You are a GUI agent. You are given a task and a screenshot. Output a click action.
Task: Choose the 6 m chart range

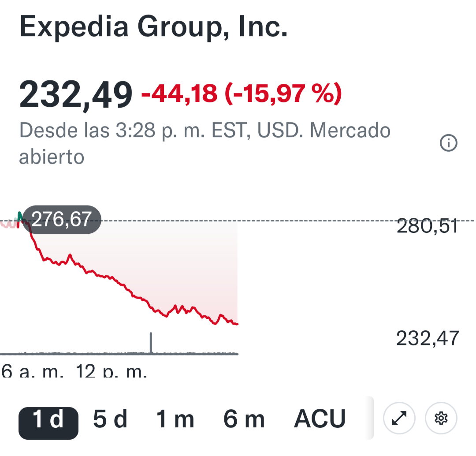click(244, 419)
